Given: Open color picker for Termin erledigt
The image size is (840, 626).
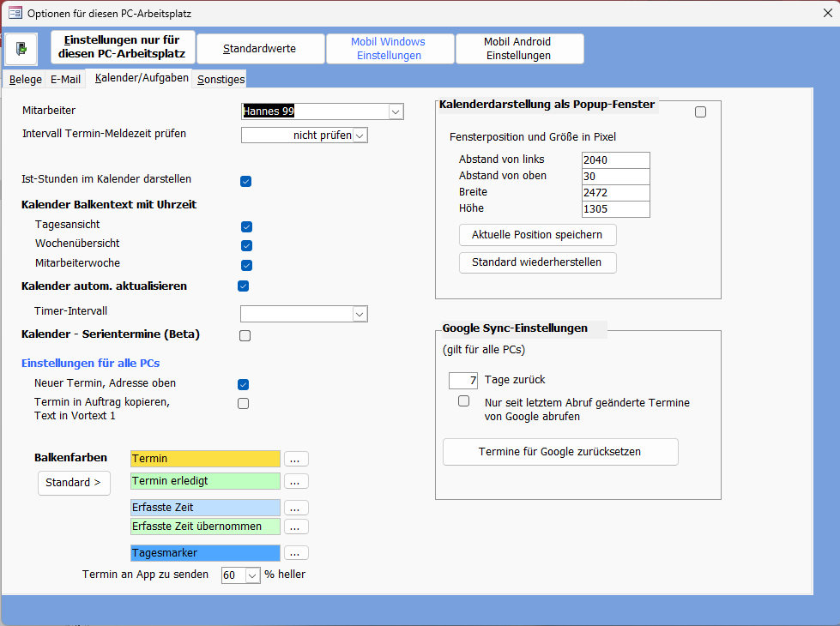Looking at the screenshot, I should pyautogui.click(x=296, y=481).
